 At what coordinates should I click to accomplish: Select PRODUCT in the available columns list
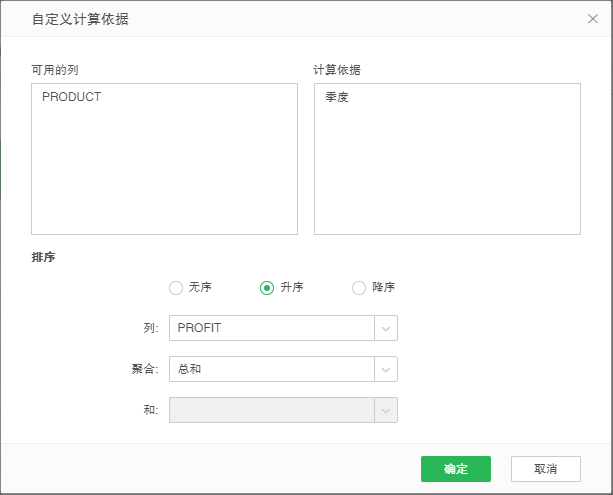(x=71, y=98)
